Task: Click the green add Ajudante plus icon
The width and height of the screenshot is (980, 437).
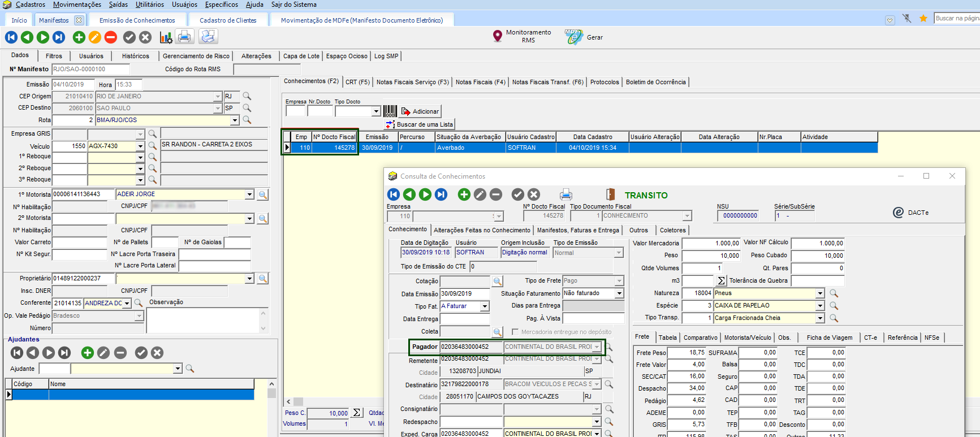Action: 87,353
